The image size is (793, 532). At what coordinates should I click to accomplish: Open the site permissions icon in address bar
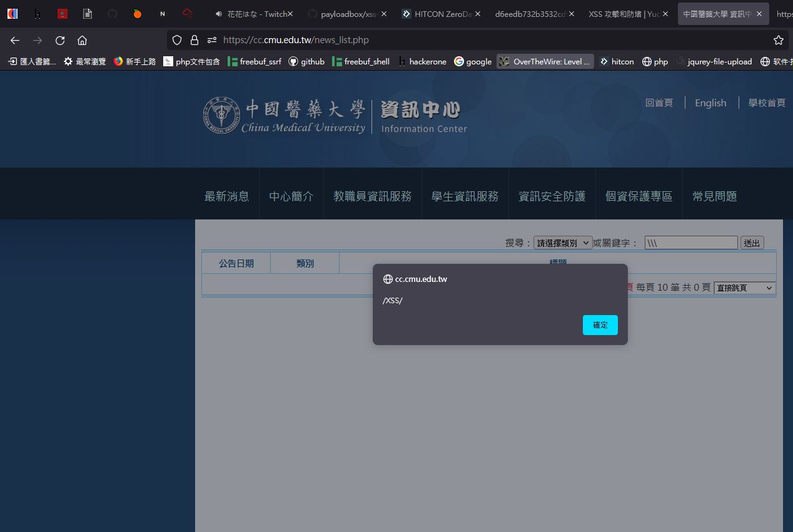pos(212,40)
